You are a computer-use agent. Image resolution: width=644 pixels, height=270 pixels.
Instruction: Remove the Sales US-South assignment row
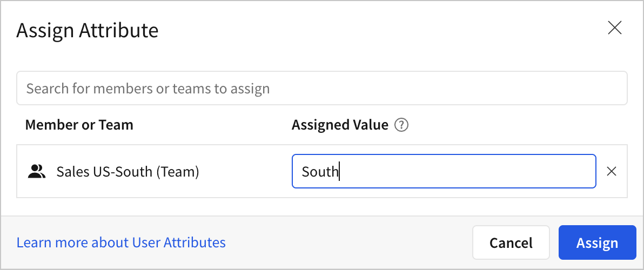611,172
